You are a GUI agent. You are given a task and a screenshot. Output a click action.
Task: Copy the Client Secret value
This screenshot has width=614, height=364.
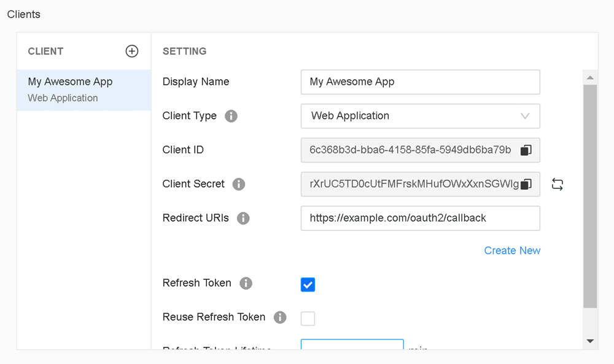point(526,184)
